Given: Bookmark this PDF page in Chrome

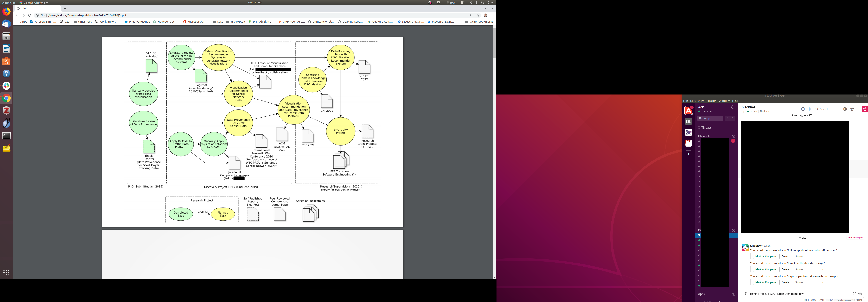Looking at the screenshot, I should [x=478, y=15].
